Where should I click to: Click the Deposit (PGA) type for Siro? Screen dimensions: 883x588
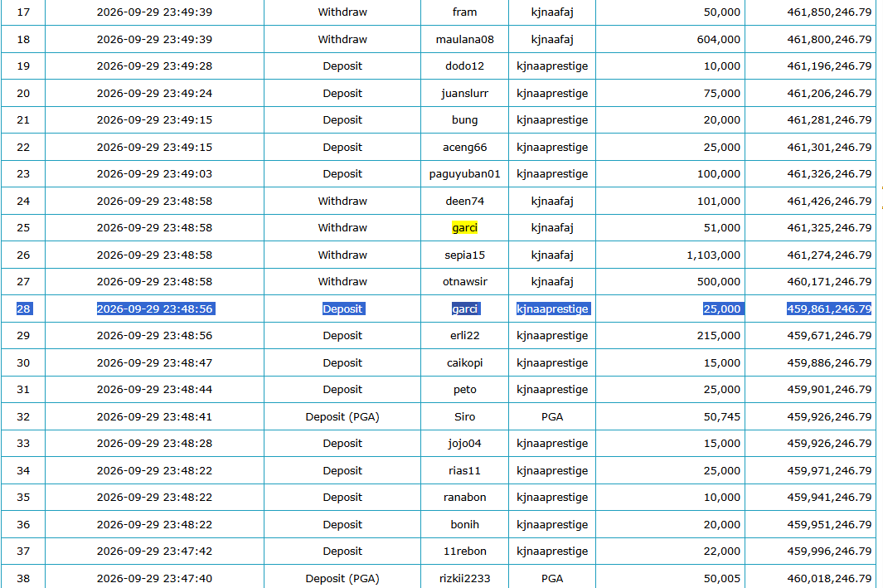pyautogui.click(x=342, y=417)
